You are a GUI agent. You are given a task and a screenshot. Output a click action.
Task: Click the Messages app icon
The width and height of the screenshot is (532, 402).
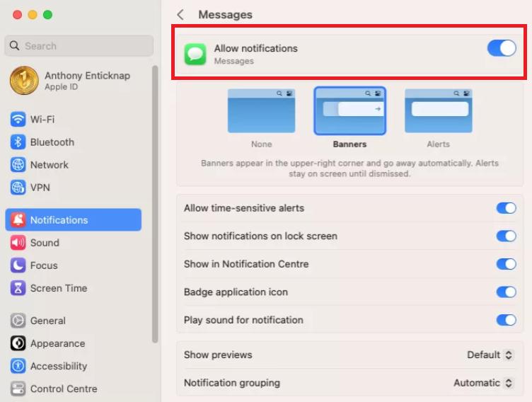[195, 54]
